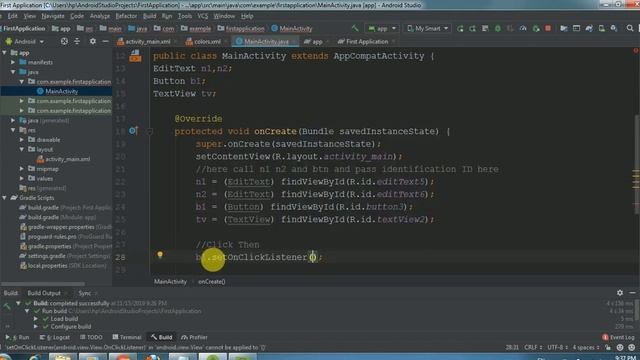Viewport: 640px width, 360px height.
Task: Expand the mipmap folder
Action: point(22,169)
